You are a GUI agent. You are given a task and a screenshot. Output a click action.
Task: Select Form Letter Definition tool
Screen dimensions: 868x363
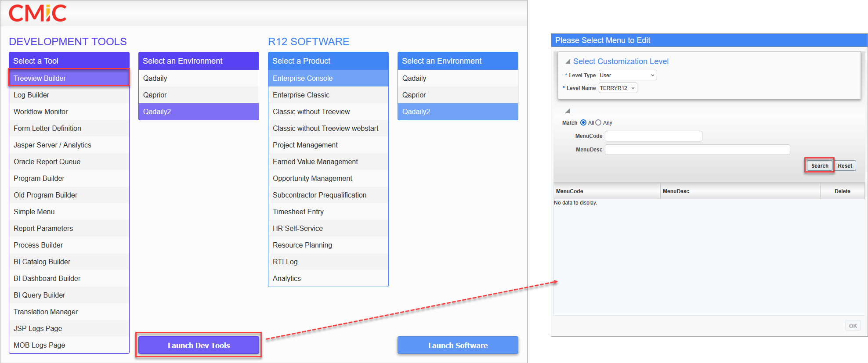(x=69, y=128)
